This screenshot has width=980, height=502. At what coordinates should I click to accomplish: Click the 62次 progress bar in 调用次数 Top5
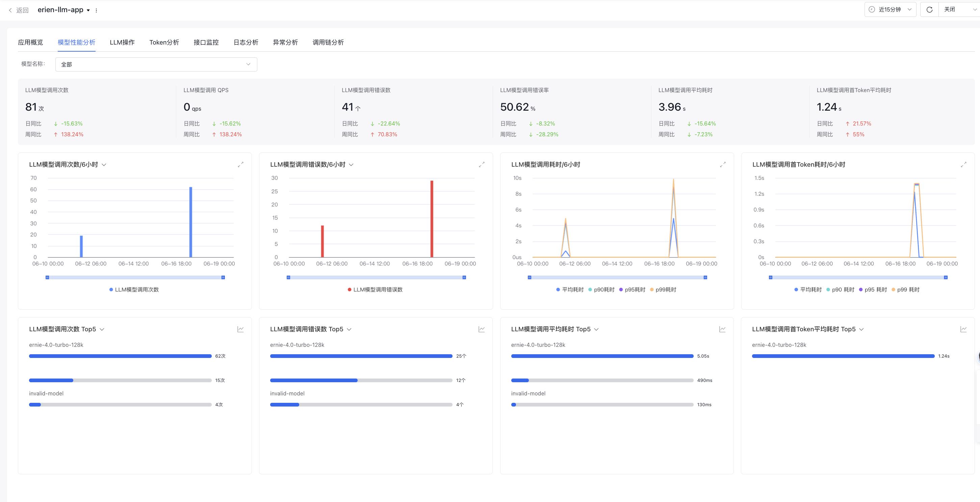120,356
